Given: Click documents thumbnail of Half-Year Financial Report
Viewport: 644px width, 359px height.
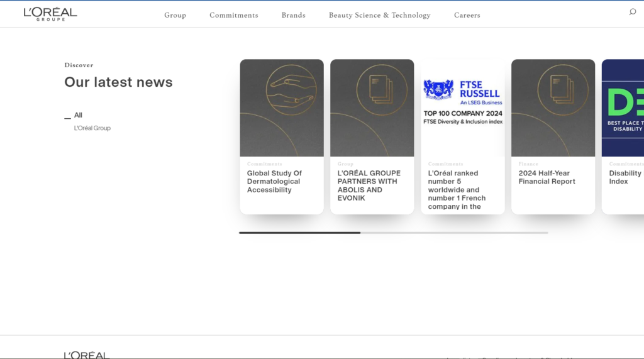Looking at the screenshot, I should pyautogui.click(x=553, y=108).
